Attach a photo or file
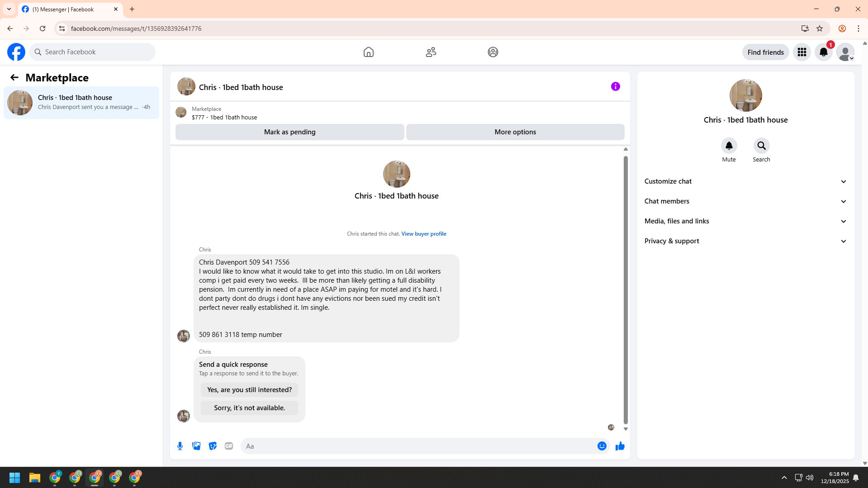The width and height of the screenshot is (868, 488). 196,446
